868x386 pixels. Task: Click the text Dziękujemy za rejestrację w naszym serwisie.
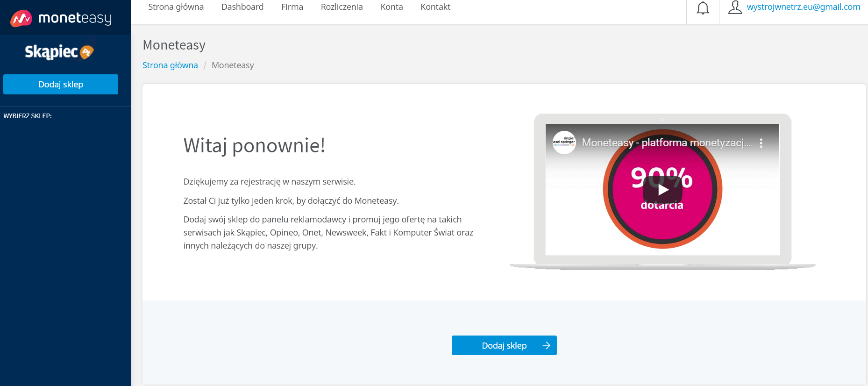pyautogui.click(x=270, y=182)
